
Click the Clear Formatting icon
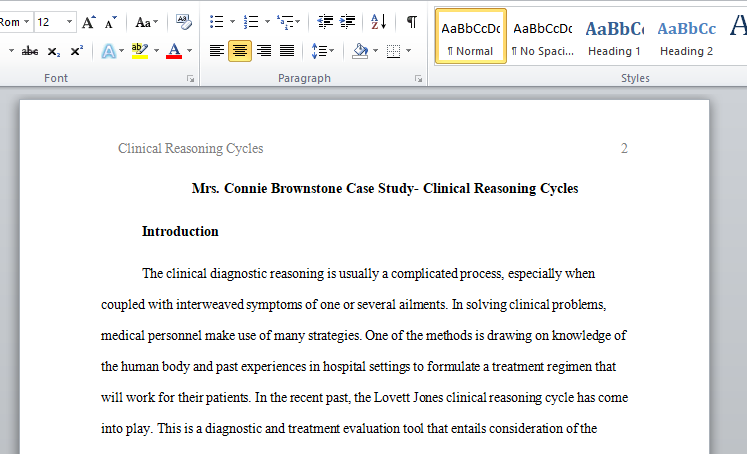tap(184, 22)
